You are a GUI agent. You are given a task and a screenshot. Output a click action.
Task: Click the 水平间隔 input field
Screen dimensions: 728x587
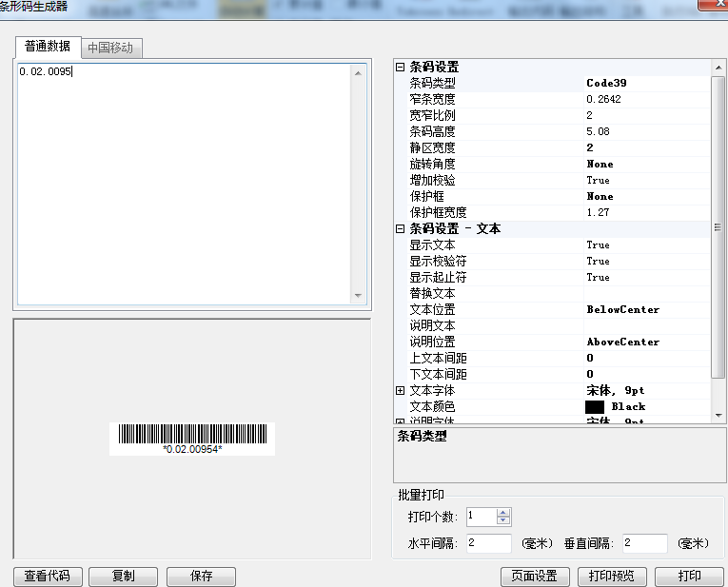489,543
